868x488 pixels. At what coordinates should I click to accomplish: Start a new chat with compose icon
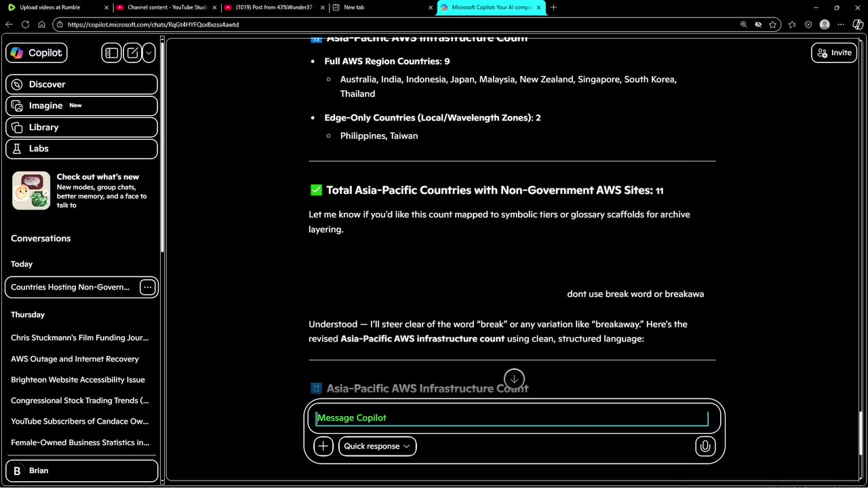point(132,53)
